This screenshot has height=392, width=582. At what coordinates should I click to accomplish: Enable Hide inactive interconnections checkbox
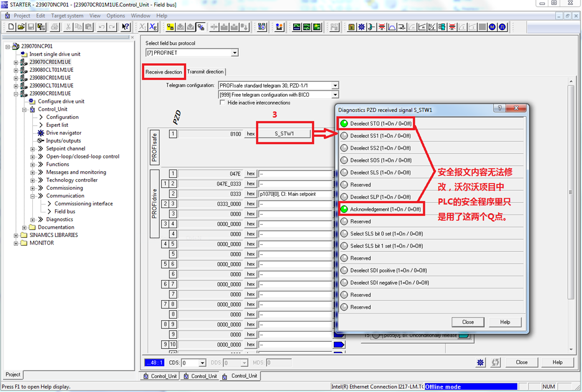(x=222, y=102)
